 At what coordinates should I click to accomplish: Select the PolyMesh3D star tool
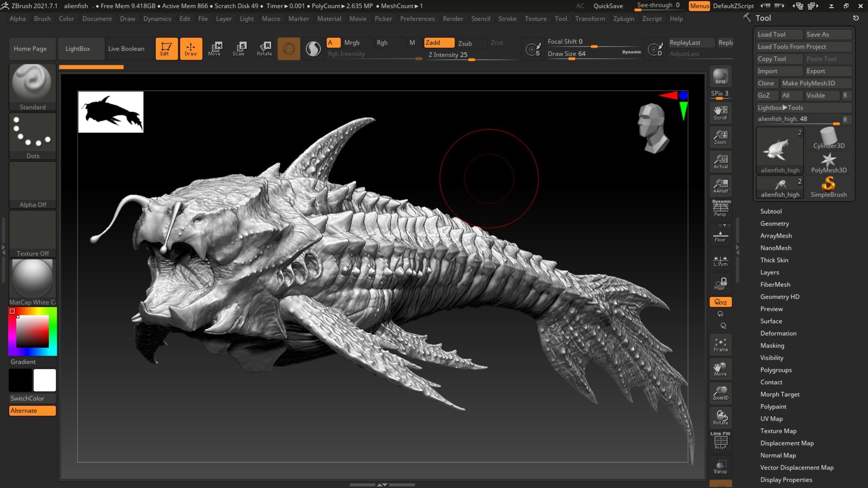[x=829, y=163]
